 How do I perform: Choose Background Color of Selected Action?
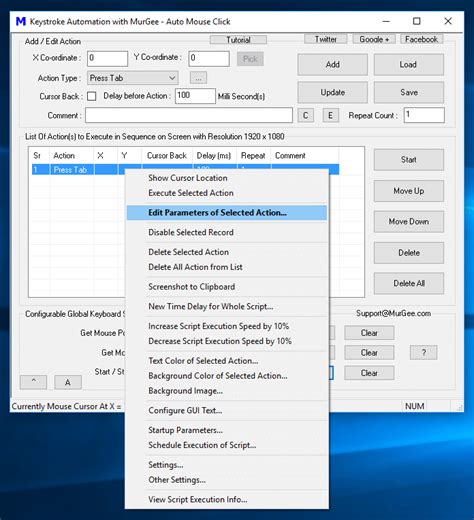point(227,376)
